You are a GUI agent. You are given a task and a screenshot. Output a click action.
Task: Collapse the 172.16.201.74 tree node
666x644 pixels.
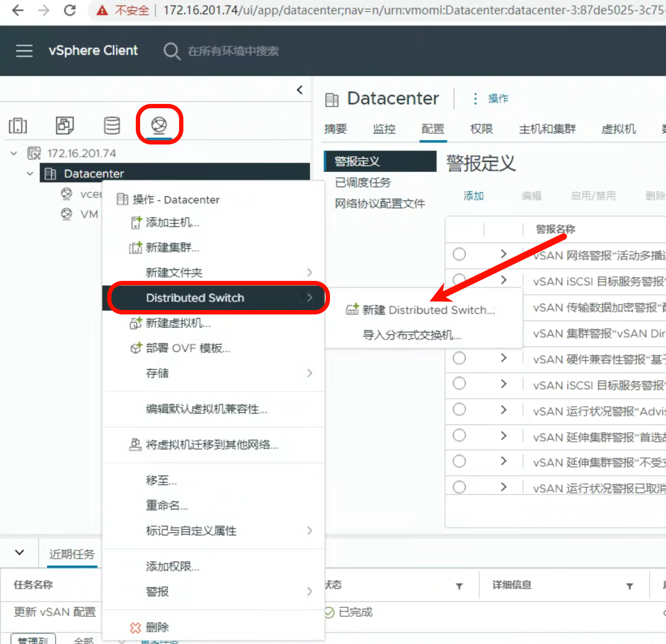pyautogui.click(x=14, y=153)
